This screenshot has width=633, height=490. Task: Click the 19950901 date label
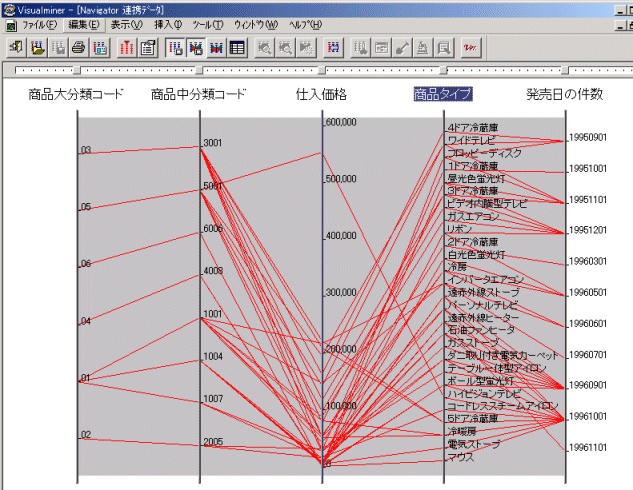[x=588, y=138]
